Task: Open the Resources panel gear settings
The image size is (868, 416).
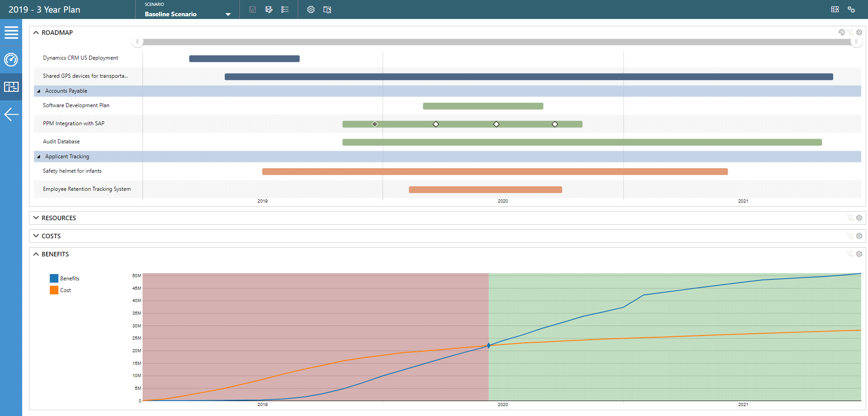Action: click(x=859, y=218)
